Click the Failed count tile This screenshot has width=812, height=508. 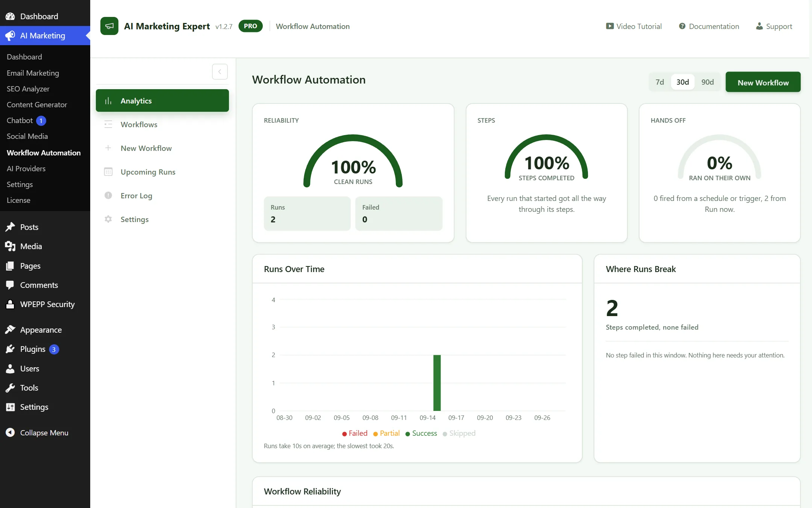coord(399,213)
